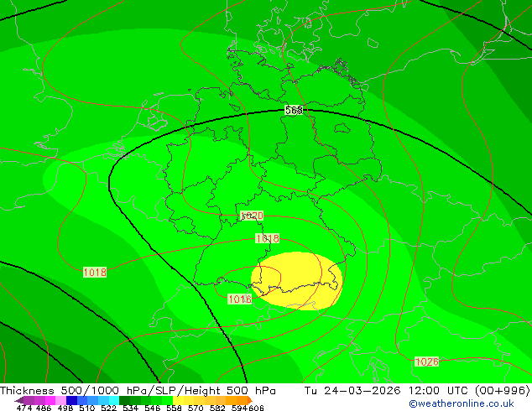Click the cyan legend swatch near 522

[x=114, y=400]
